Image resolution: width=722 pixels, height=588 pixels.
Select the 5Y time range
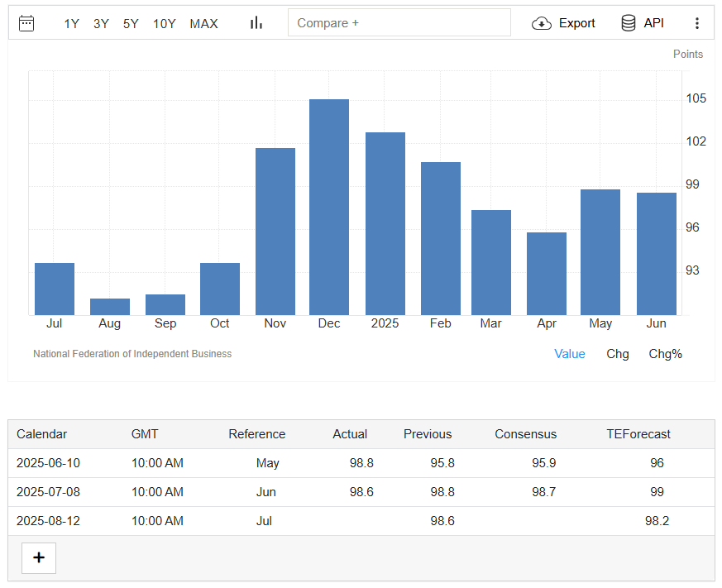point(131,23)
